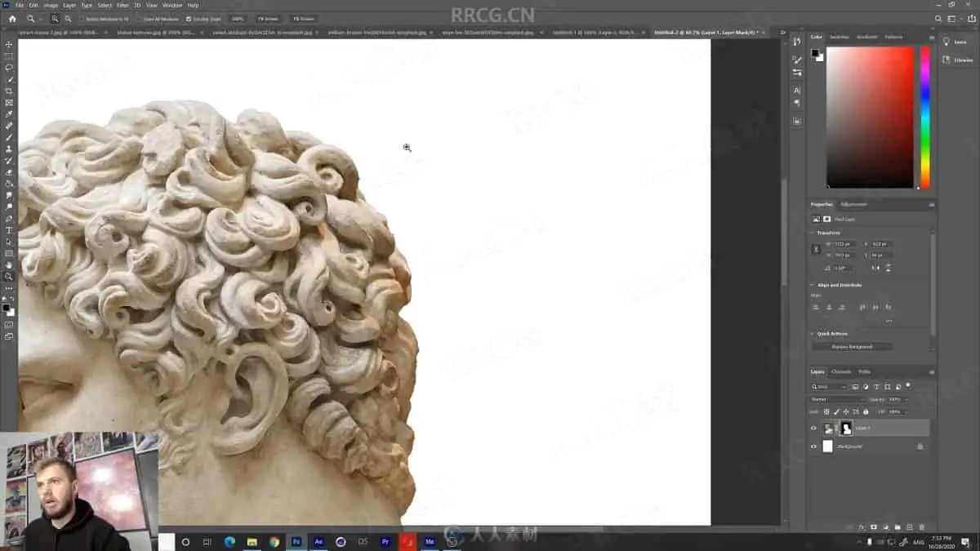Collapse the Quick Actions section

pyautogui.click(x=813, y=333)
